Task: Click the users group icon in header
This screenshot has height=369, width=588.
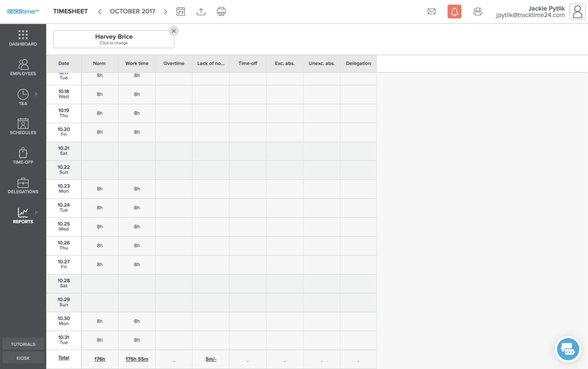Action: (478, 11)
